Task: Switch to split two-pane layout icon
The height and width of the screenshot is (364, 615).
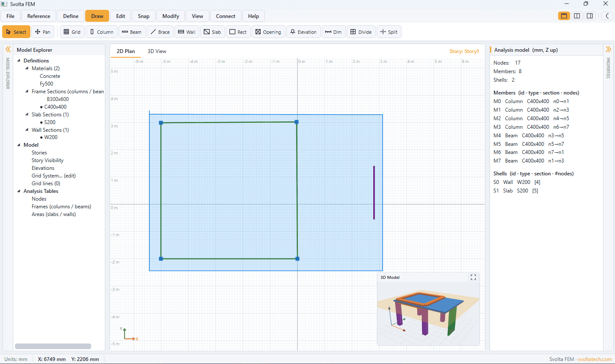Action: click(x=577, y=16)
